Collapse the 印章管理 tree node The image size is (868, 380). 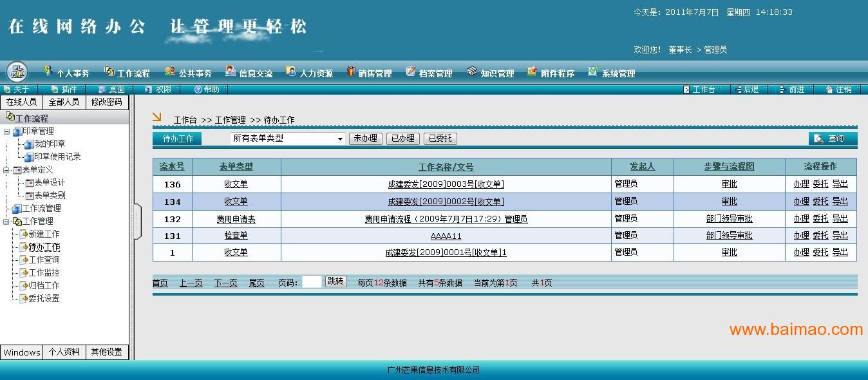tap(7, 131)
